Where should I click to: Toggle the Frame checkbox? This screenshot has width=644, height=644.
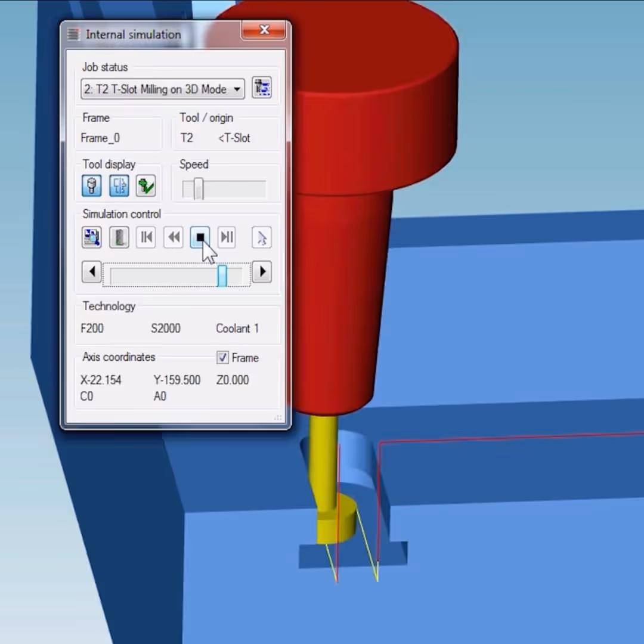(x=222, y=357)
